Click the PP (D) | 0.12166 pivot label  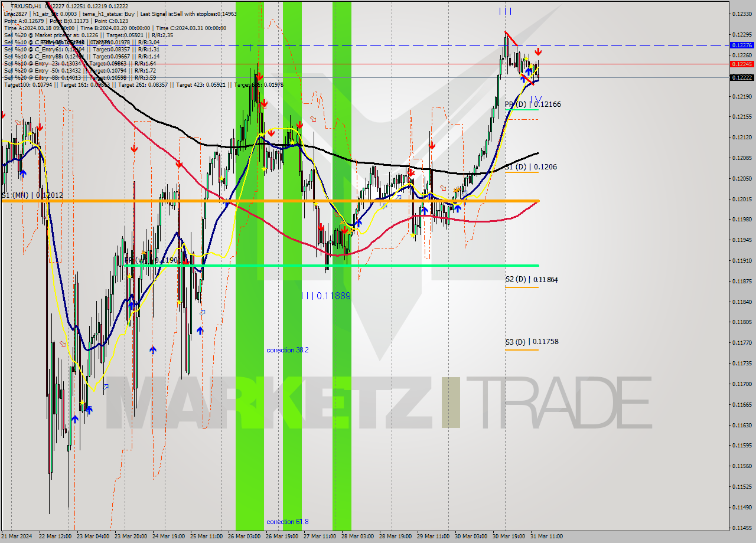[x=533, y=104]
